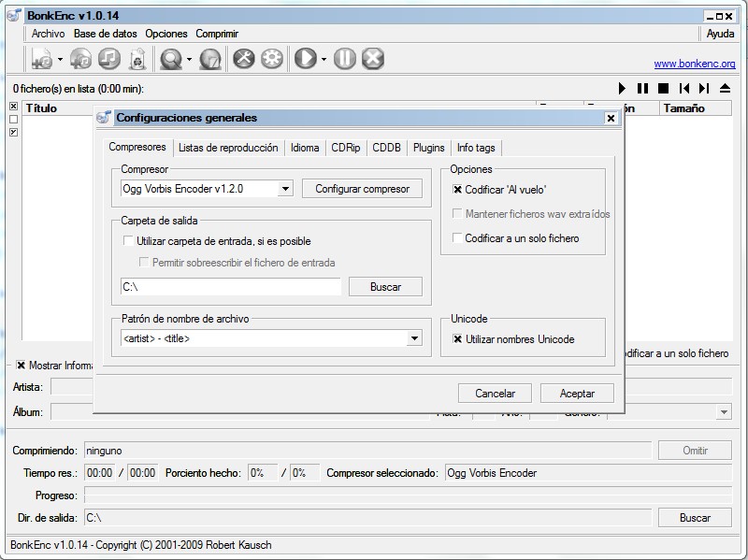748x560 pixels.
Task: Start encoding with the round play icon
Action: [306, 59]
